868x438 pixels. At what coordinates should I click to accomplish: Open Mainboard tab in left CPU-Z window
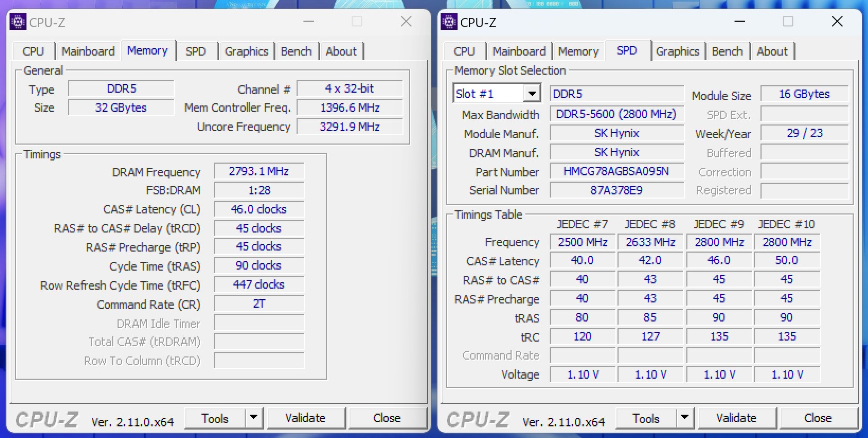[88, 51]
